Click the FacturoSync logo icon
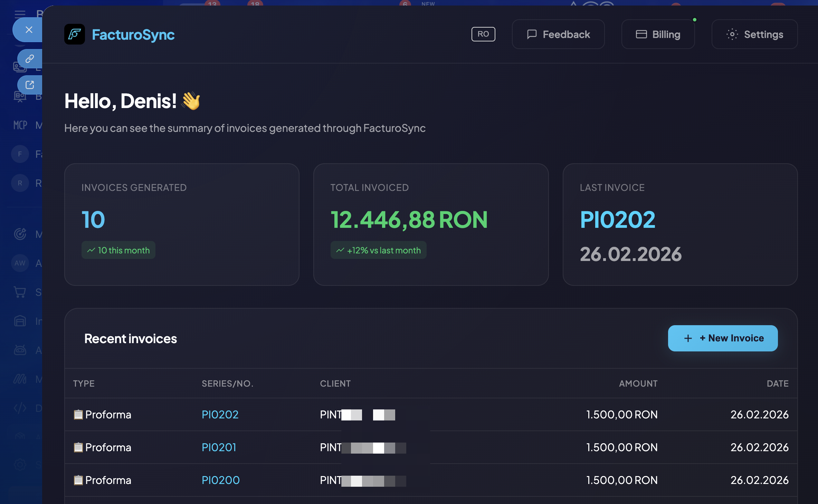The image size is (818, 504). (x=74, y=34)
